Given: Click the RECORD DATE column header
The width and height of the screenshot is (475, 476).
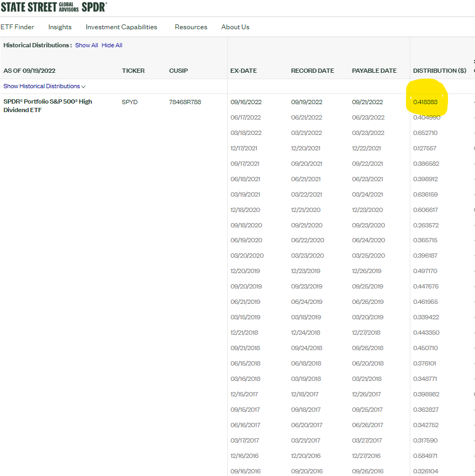Looking at the screenshot, I should pos(313,71).
